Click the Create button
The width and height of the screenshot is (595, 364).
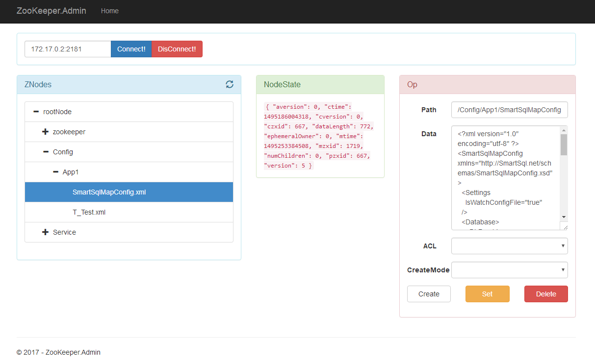429,294
